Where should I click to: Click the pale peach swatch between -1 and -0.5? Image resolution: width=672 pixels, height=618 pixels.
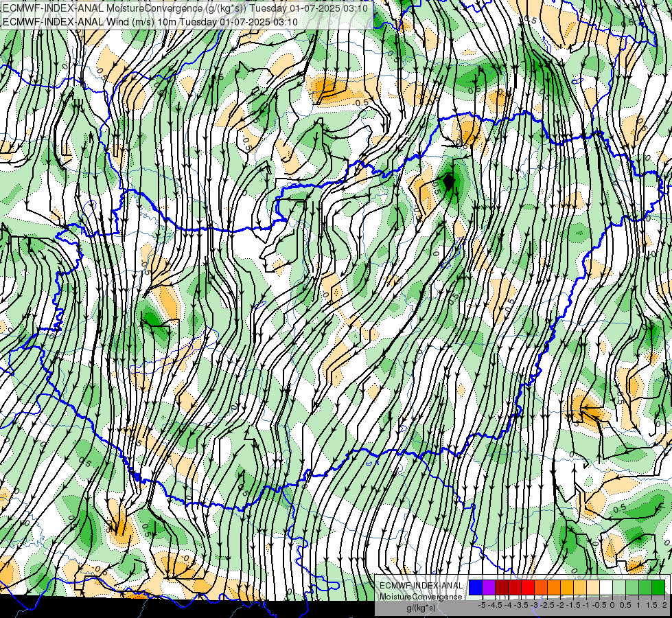click(593, 587)
